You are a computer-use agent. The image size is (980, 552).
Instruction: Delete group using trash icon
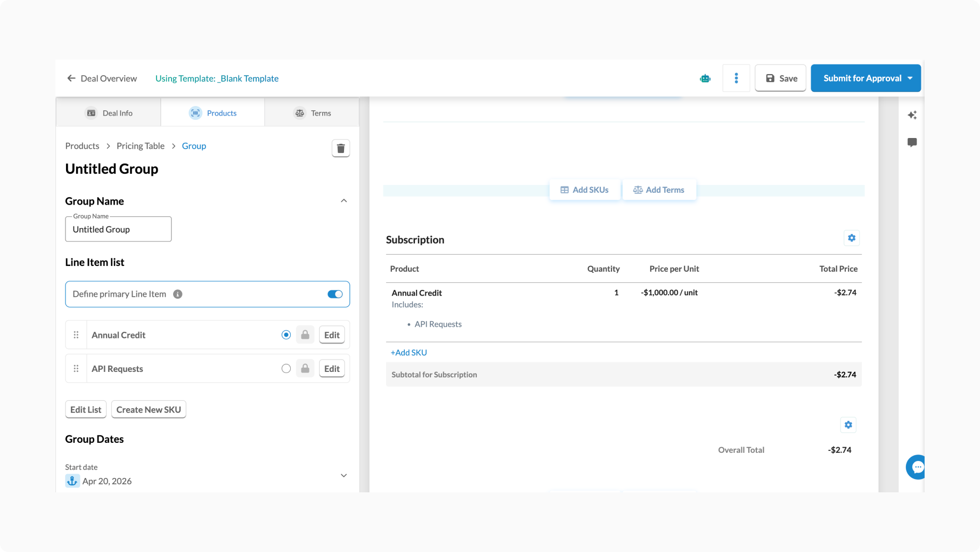(341, 148)
